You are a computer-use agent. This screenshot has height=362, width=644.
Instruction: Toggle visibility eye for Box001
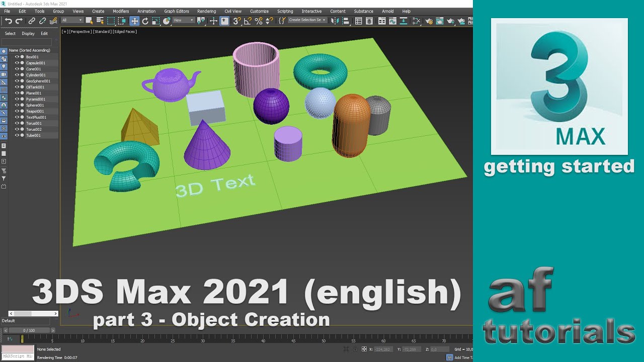click(x=17, y=57)
